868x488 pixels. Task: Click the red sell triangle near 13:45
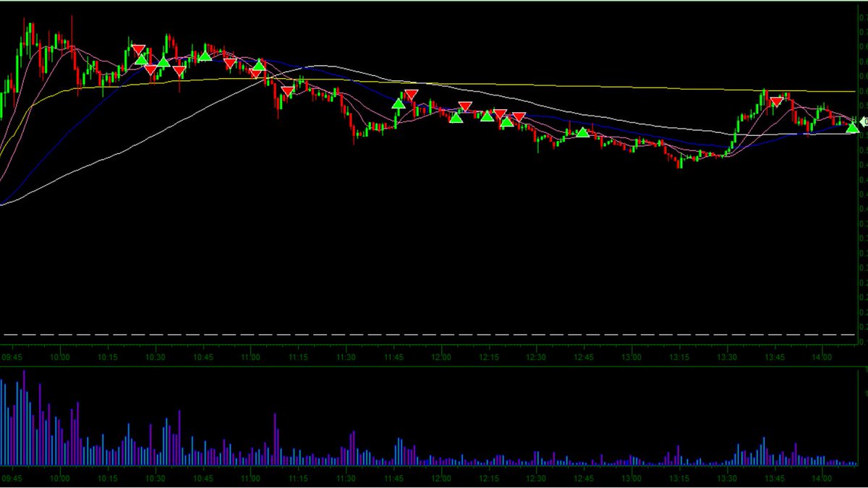click(775, 101)
